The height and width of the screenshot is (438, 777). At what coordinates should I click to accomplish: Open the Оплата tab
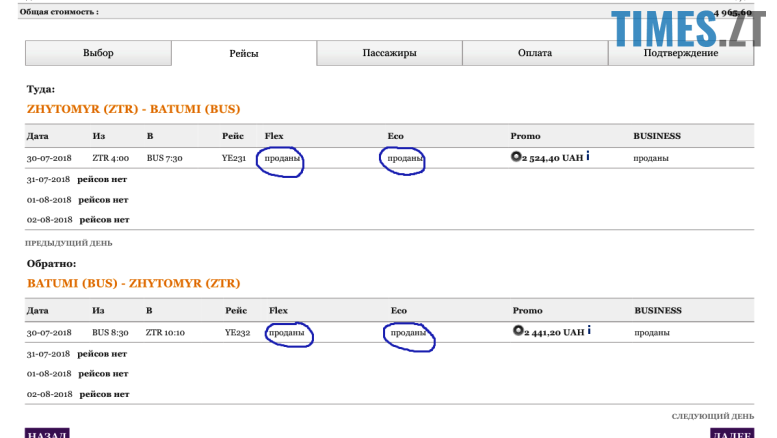534,53
